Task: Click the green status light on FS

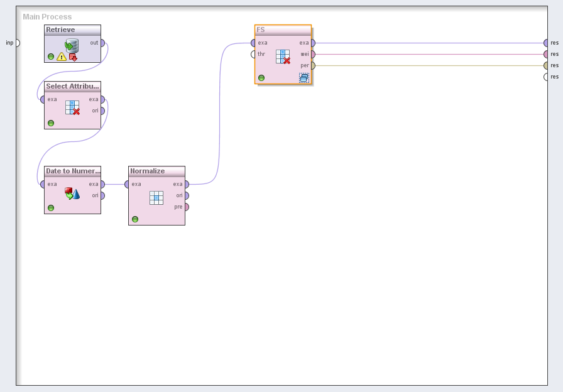Action: 261,78
